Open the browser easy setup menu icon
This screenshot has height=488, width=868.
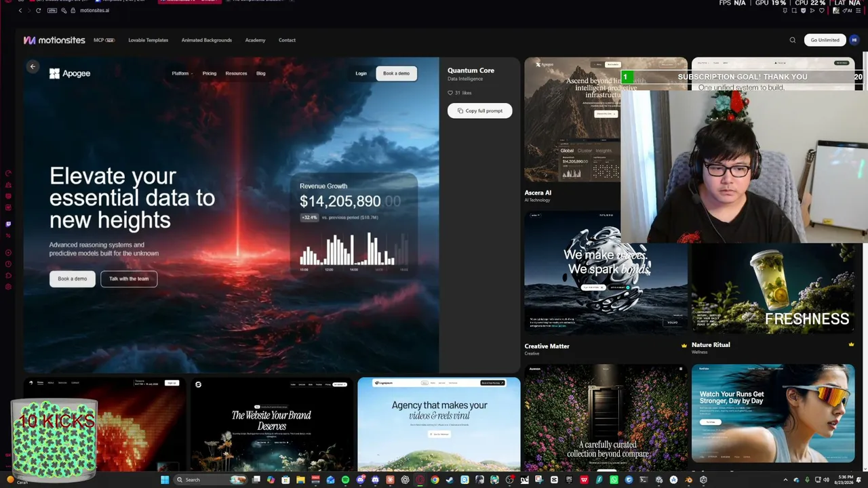pos(857,10)
